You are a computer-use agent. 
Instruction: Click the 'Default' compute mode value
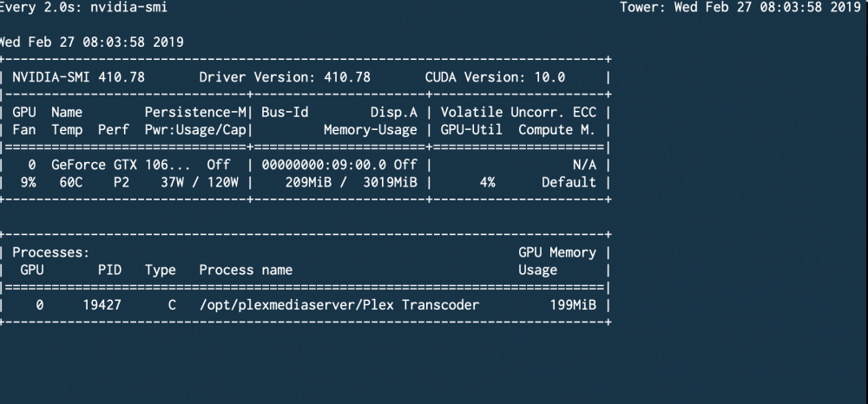(x=569, y=182)
